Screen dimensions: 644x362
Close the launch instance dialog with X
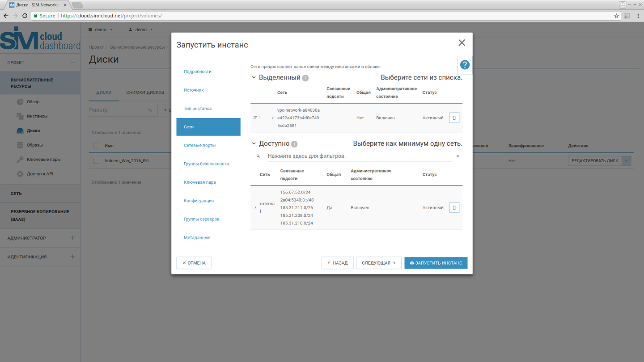pos(462,43)
